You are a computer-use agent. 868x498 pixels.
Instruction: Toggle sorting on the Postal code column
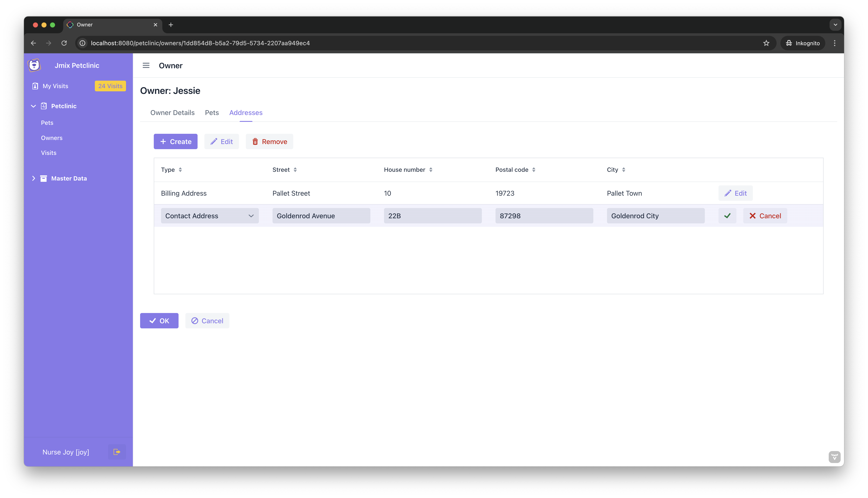pyautogui.click(x=534, y=169)
